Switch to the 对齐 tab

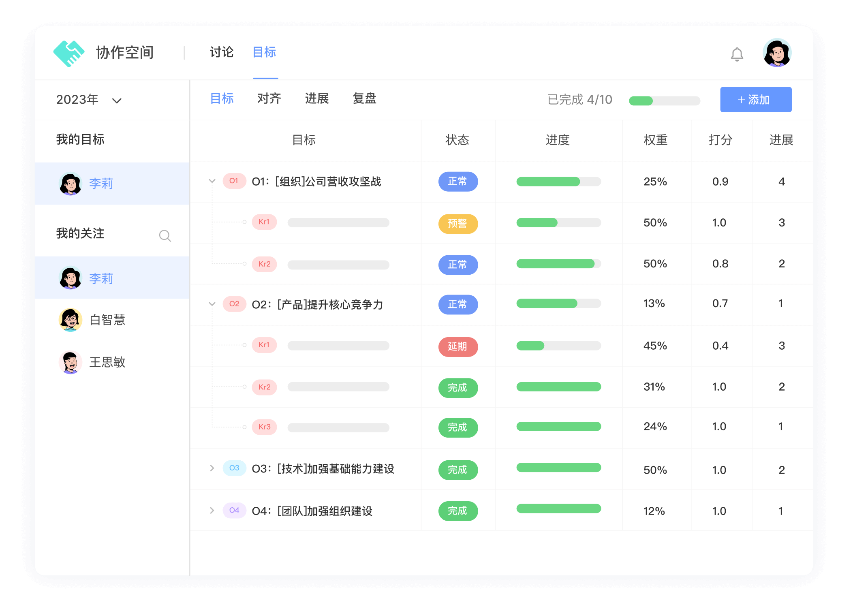click(x=269, y=98)
